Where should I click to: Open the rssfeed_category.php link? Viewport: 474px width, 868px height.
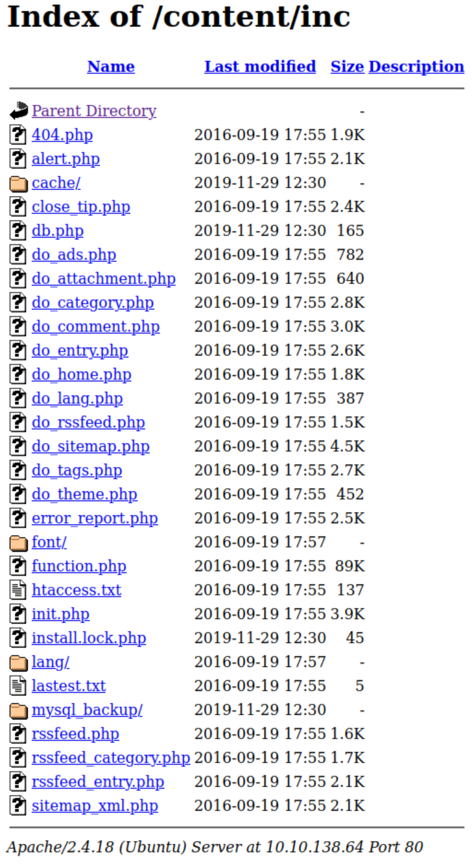point(111,759)
